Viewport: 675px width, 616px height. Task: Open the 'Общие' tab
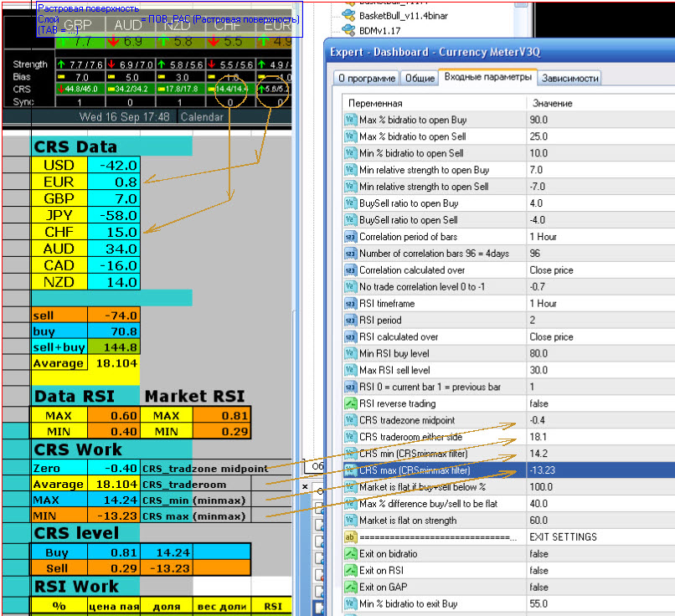[420, 79]
